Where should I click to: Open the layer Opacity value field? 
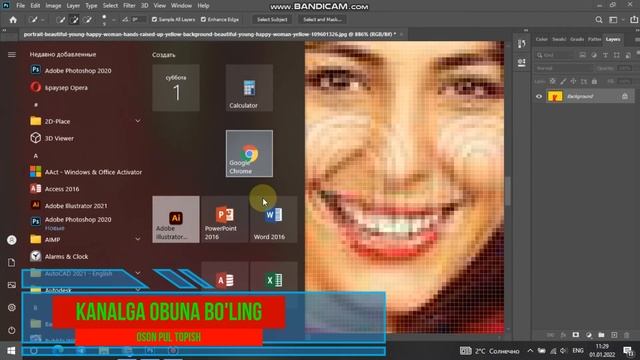click(625, 68)
